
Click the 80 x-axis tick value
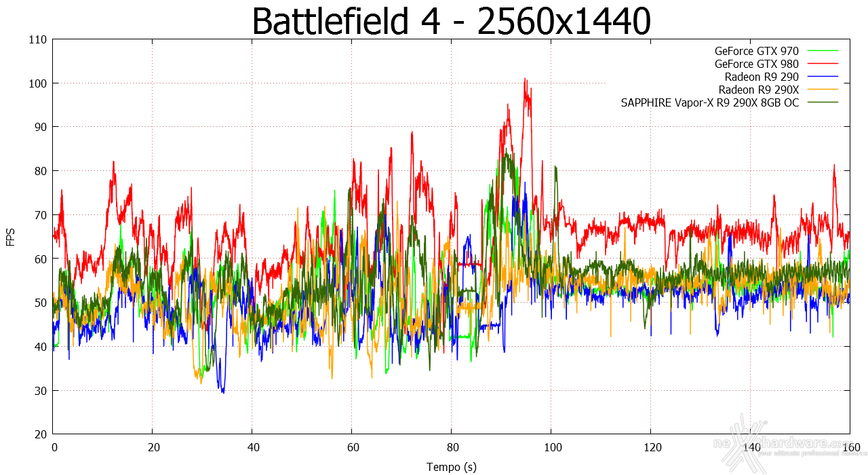452,448
